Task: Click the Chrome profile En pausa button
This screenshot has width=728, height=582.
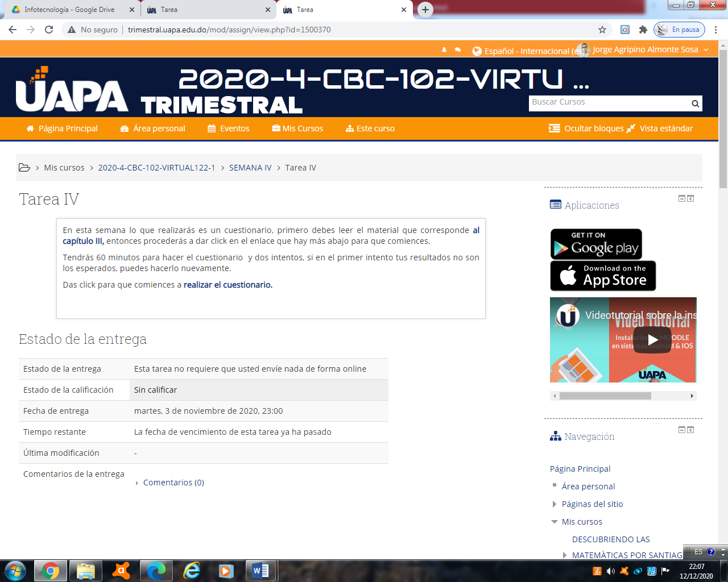Action: pyautogui.click(x=679, y=30)
